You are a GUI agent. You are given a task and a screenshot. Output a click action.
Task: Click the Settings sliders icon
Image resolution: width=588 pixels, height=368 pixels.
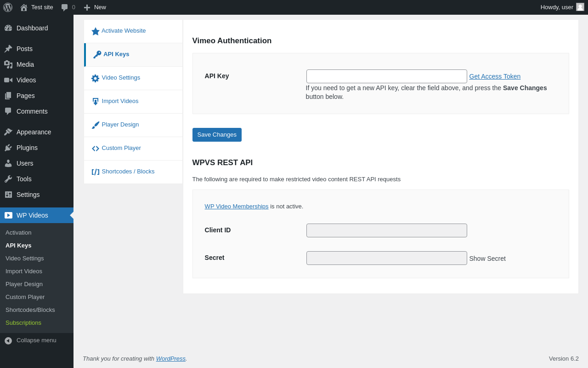pyautogui.click(x=8, y=195)
